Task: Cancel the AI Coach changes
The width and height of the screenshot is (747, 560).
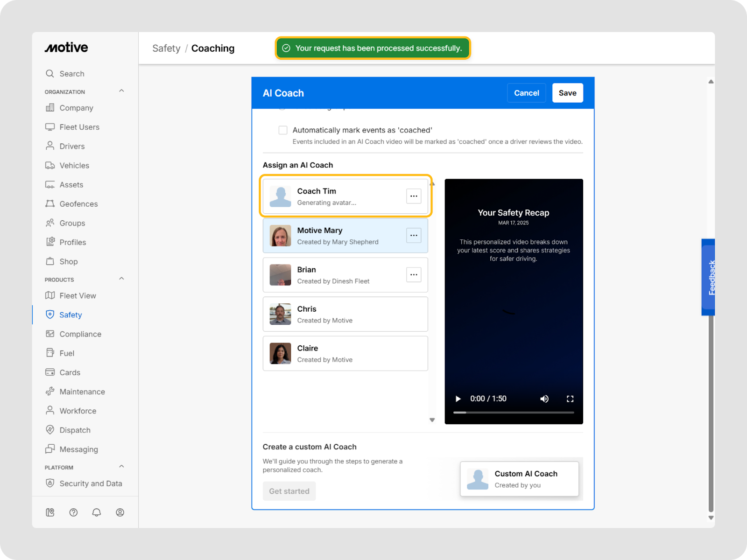Action: [526, 93]
